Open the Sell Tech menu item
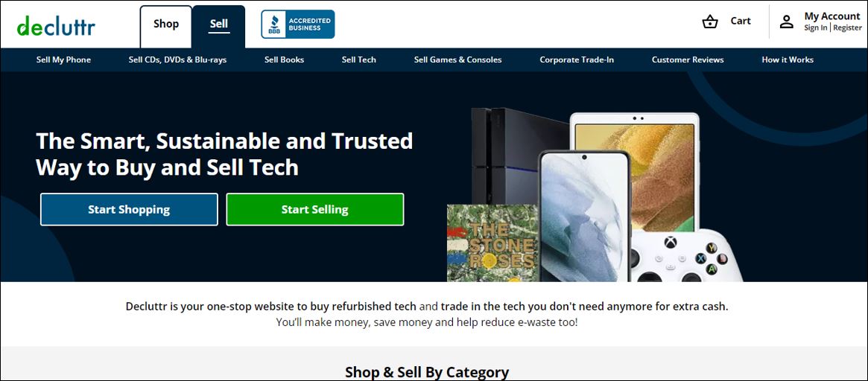868x381 pixels. pyautogui.click(x=358, y=60)
